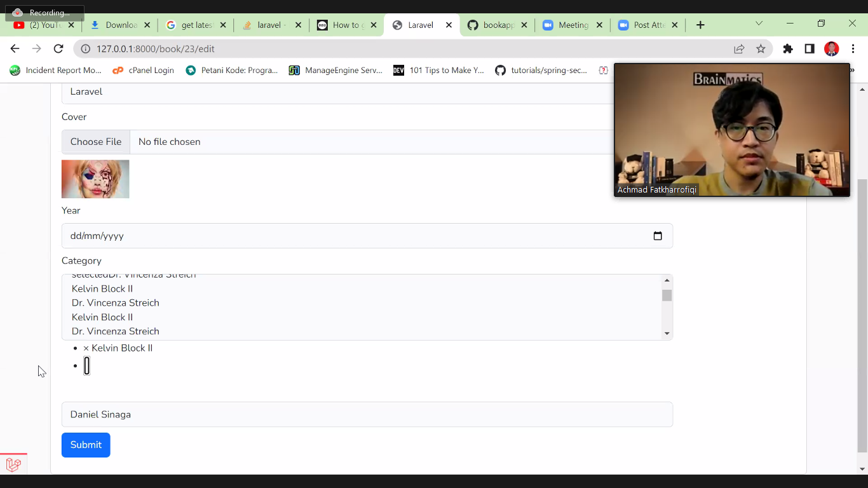868x488 pixels.
Task: Click the Submit button
Action: [86, 445]
